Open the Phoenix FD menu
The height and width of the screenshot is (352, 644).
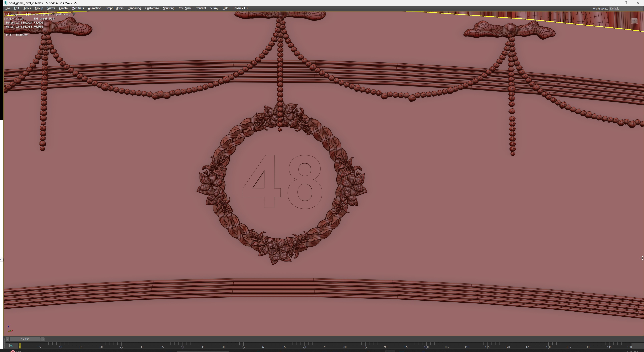pos(240,8)
